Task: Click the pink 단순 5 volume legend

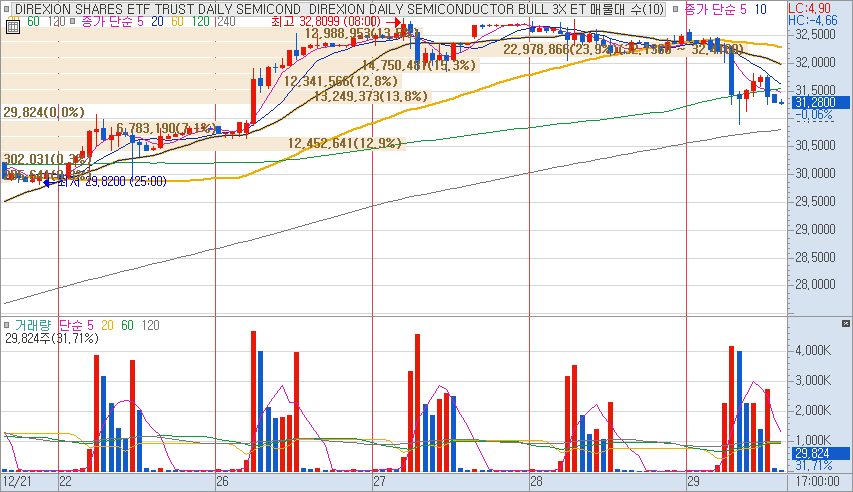Action: point(76,325)
